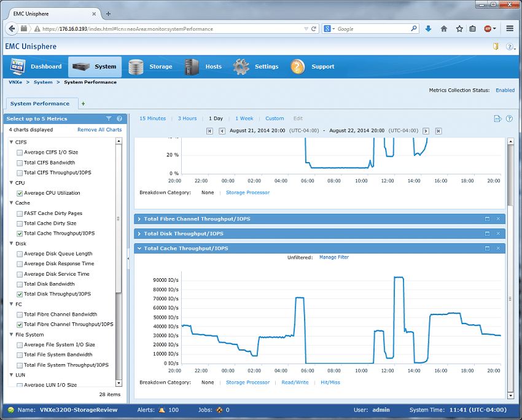Collapse the Disk metric group
This screenshot has width=522, height=420.
point(11,244)
